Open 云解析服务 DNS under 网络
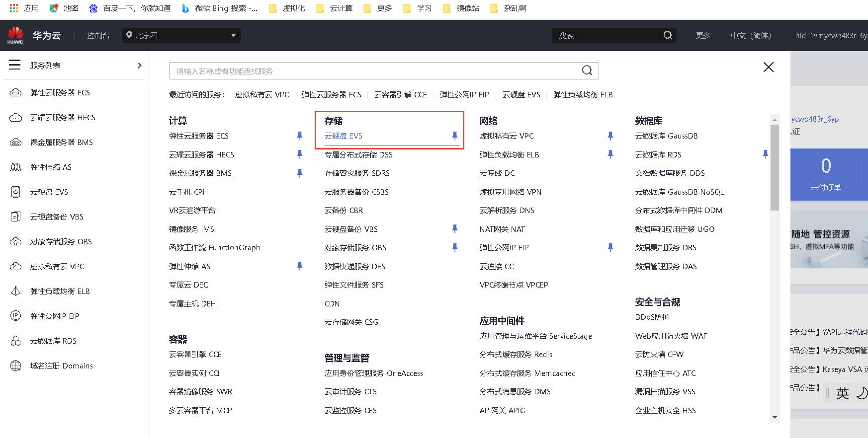 [x=507, y=210]
